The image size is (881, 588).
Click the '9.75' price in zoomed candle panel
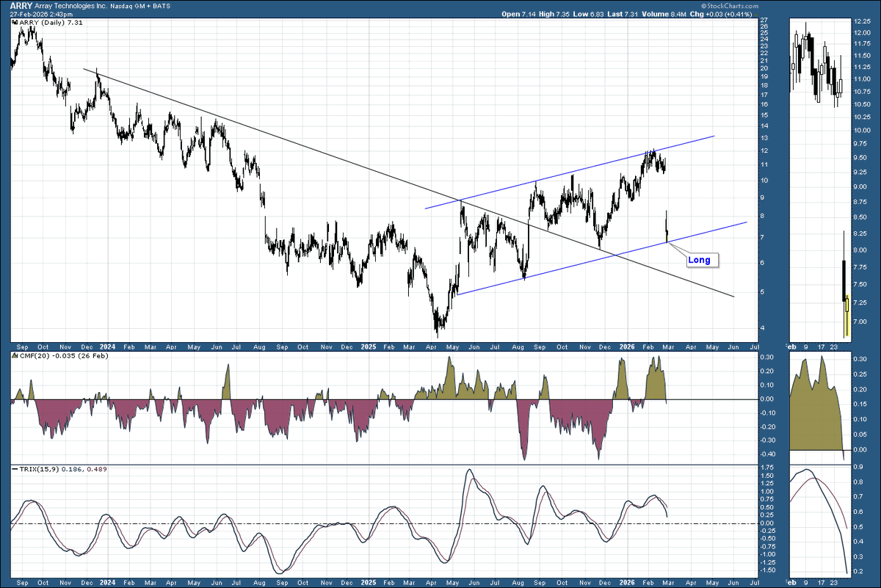click(861, 145)
